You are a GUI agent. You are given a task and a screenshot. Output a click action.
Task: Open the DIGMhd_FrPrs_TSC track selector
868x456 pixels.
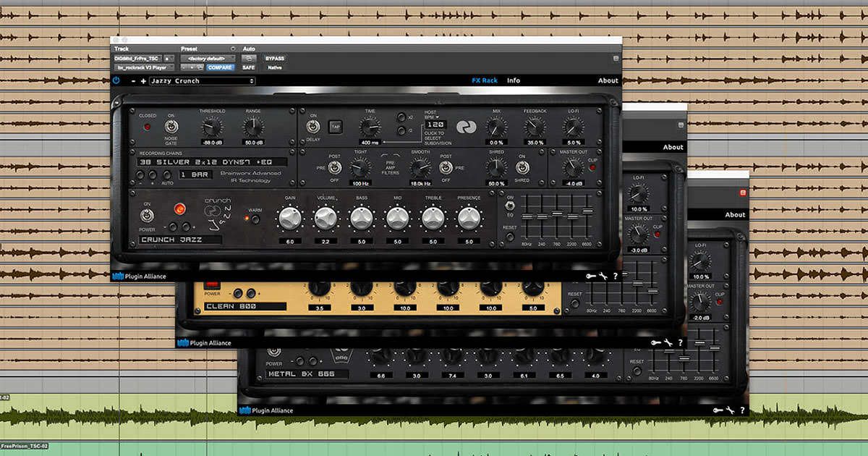(137, 58)
